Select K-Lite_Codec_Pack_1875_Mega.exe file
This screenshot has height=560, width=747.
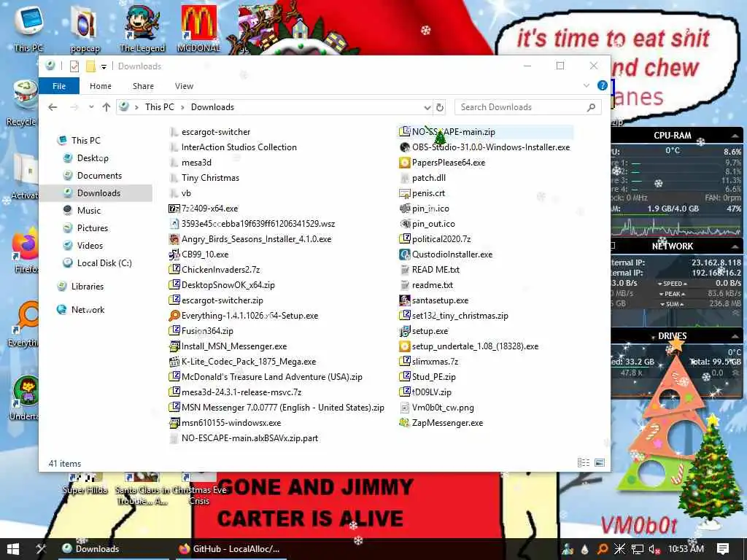pyautogui.click(x=242, y=362)
